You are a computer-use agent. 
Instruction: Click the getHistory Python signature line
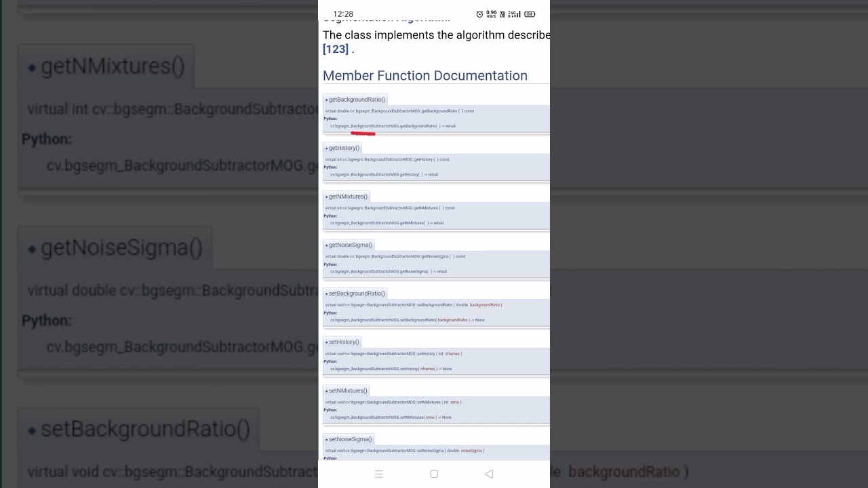point(384,175)
